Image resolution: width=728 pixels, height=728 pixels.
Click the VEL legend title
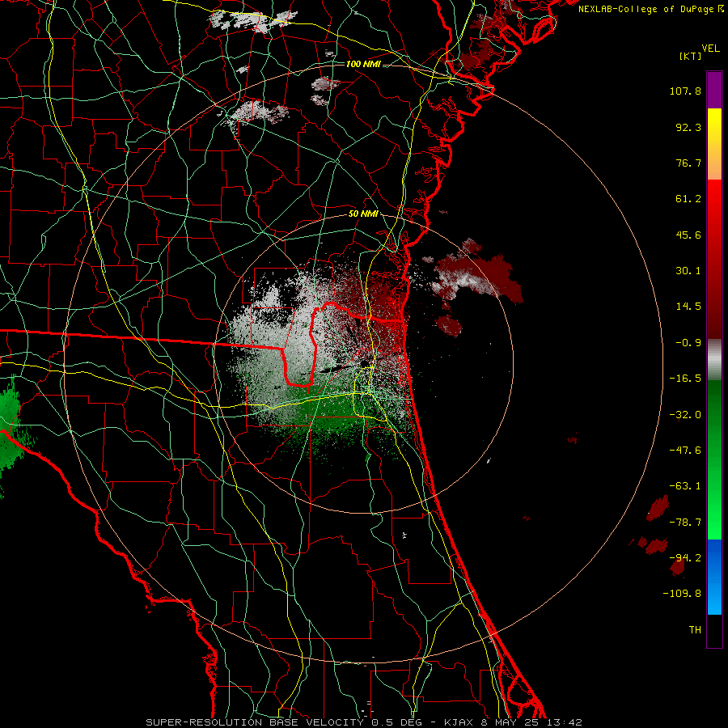(711, 49)
